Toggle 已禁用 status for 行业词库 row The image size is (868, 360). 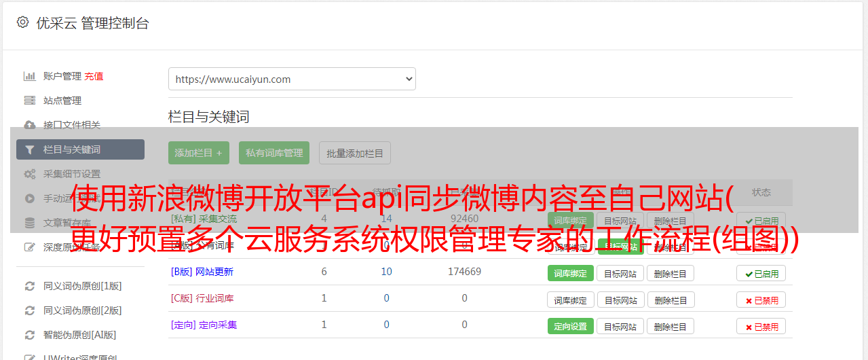click(x=761, y=300)
